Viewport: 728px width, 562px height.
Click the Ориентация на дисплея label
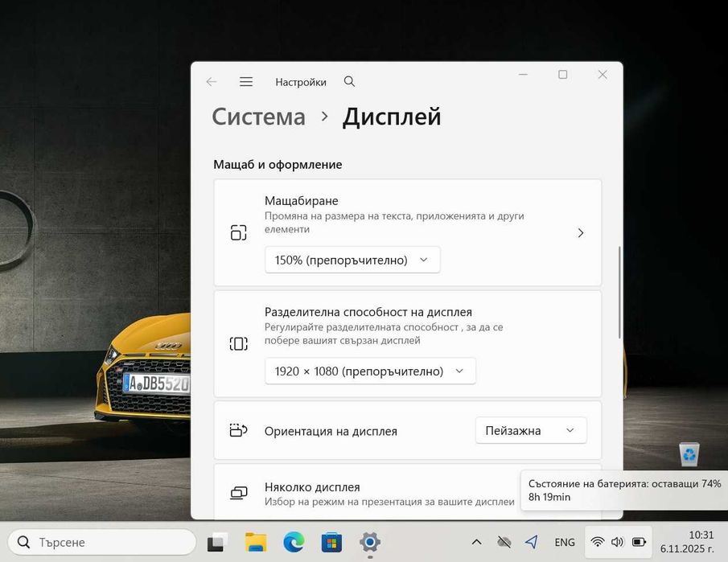click(331, 431)
